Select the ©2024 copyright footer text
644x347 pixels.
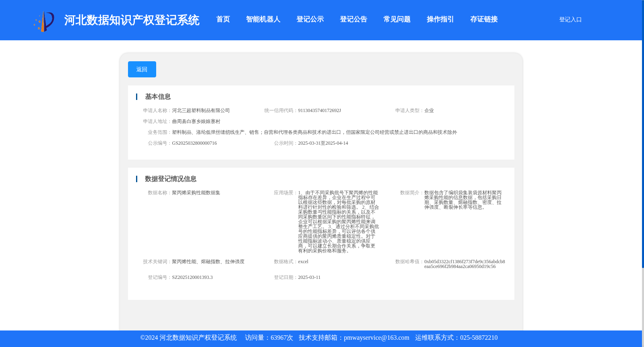[x=188, y=338]
